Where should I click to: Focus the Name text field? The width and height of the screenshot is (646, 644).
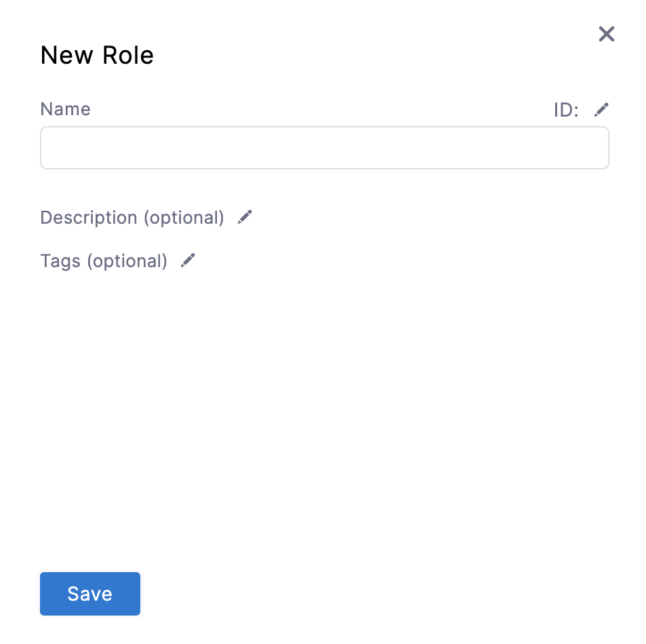[x=325, y=148]
